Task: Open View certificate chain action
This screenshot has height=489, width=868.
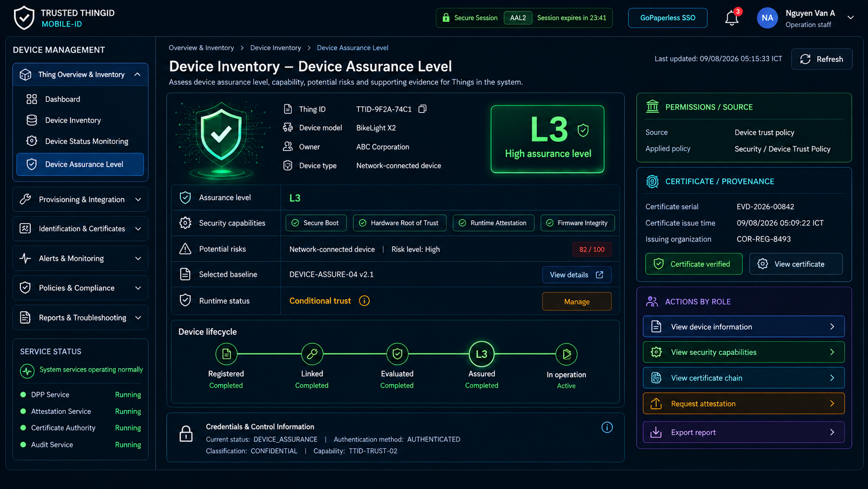Action: pyautogui.click(x=744, y=378)
